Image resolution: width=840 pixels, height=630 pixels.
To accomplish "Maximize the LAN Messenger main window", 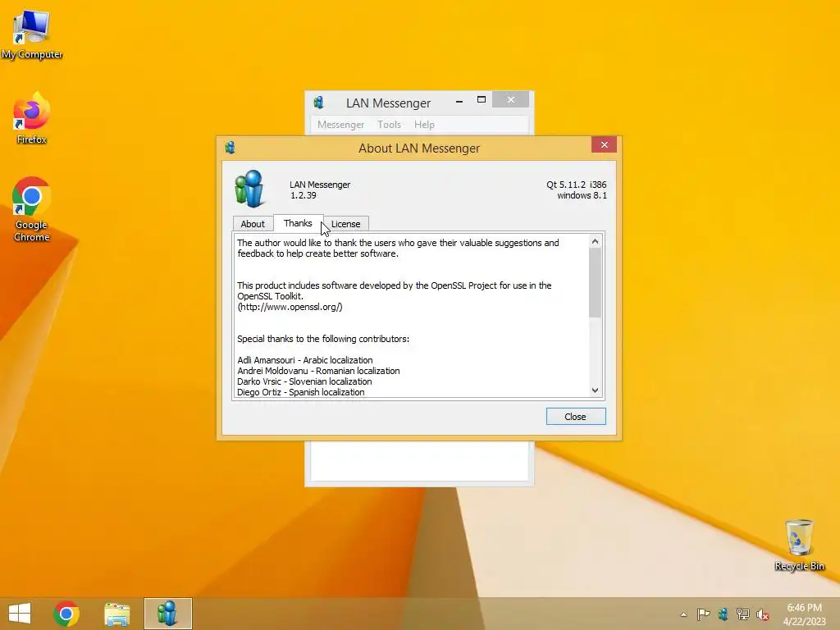I will [x=481, y=99].
